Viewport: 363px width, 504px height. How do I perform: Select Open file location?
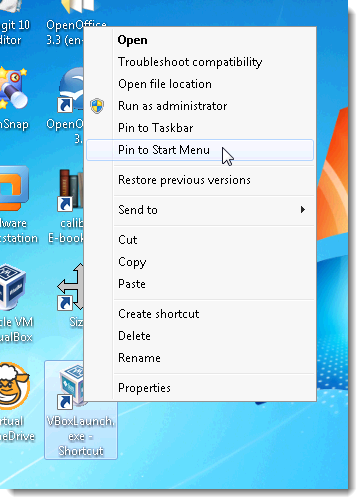tap(199, 84)
